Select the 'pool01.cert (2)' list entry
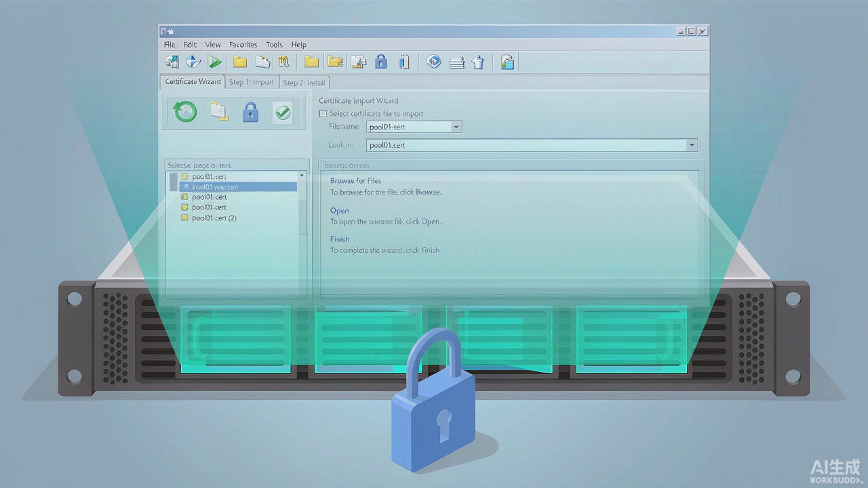The image size is (868, 488). click(208, 218)
